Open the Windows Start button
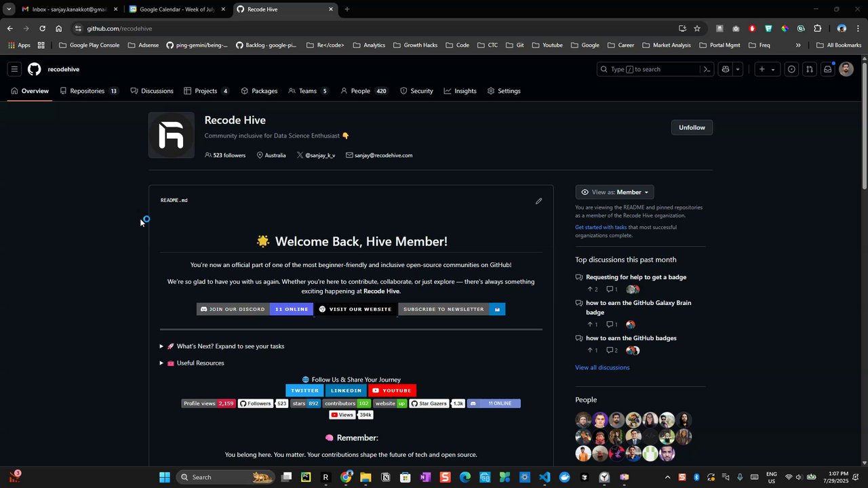This screenshot has width=868, height=488. click(x=165, y=477)
